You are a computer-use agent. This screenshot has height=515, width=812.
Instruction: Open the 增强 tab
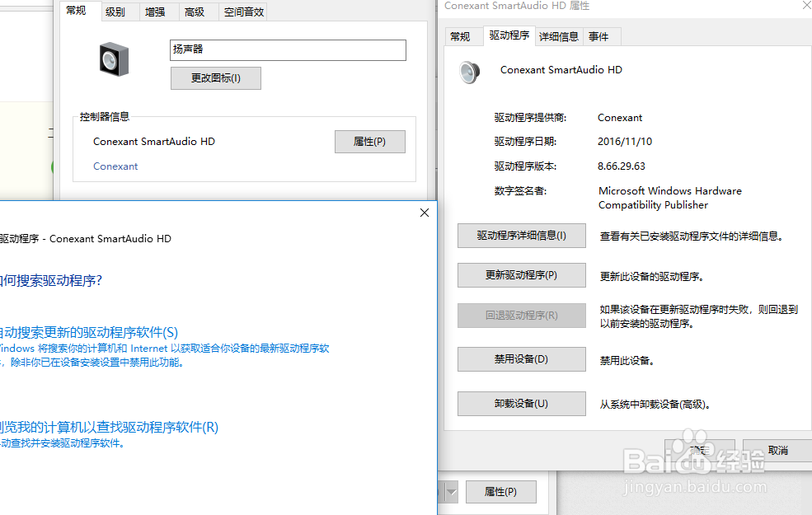[155, 12]
